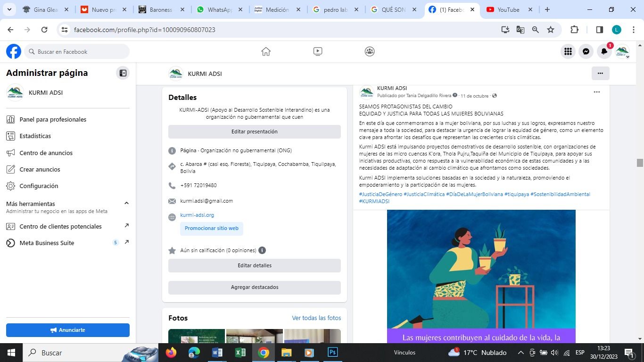Click Promocionar sitio web button

[x=211, y=228]
